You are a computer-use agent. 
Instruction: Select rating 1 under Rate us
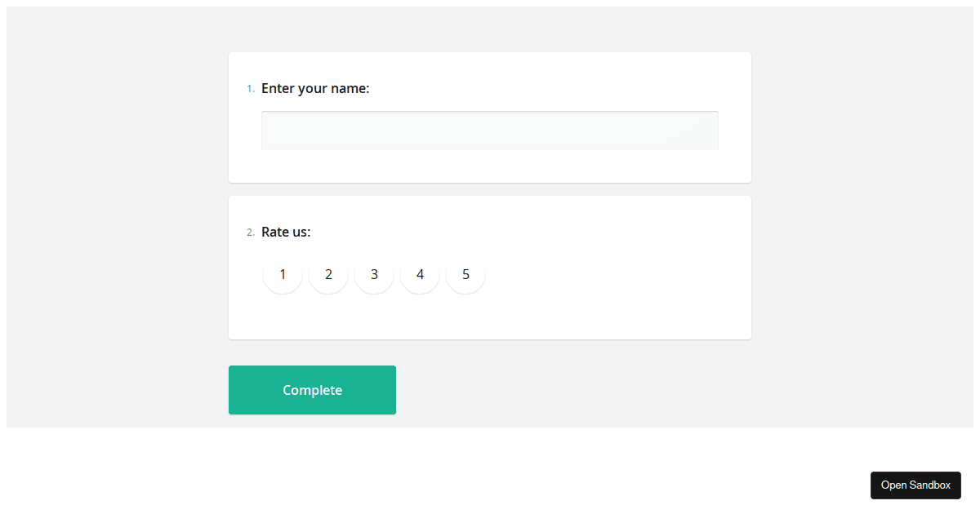[x=283, y=274]
